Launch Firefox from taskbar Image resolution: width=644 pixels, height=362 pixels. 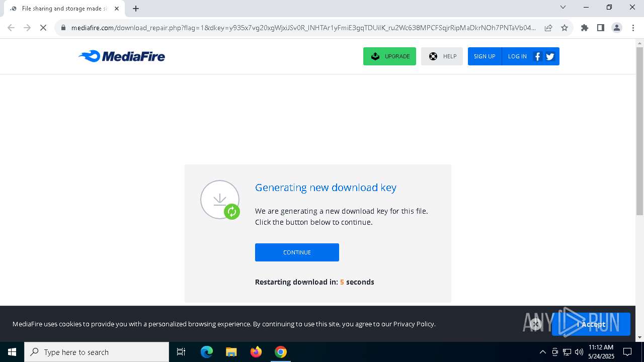point(256,352)
